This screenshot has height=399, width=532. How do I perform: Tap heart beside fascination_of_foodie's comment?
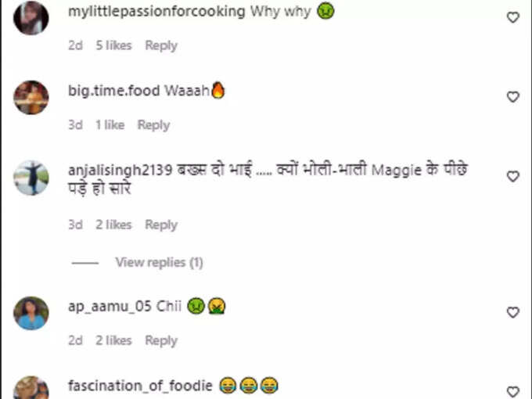coord(513,391)
